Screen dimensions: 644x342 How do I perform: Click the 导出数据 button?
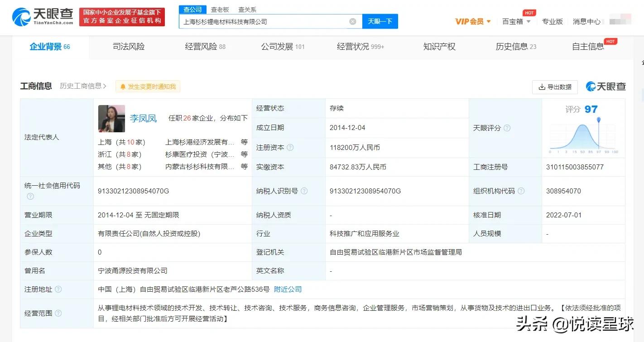coord(555,87)
